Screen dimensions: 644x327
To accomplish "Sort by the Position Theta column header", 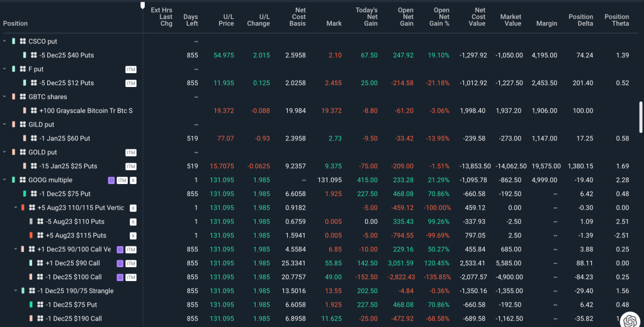I will point(616,20).
